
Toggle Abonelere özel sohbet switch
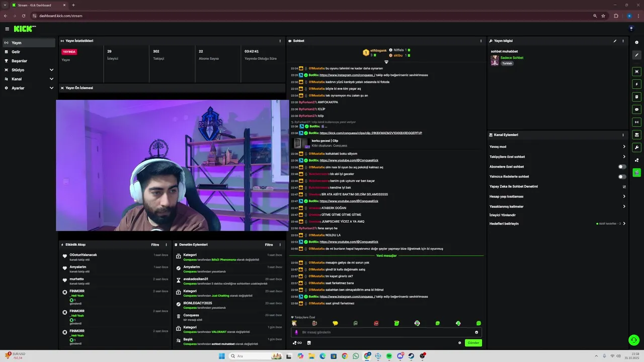(622, 166)
